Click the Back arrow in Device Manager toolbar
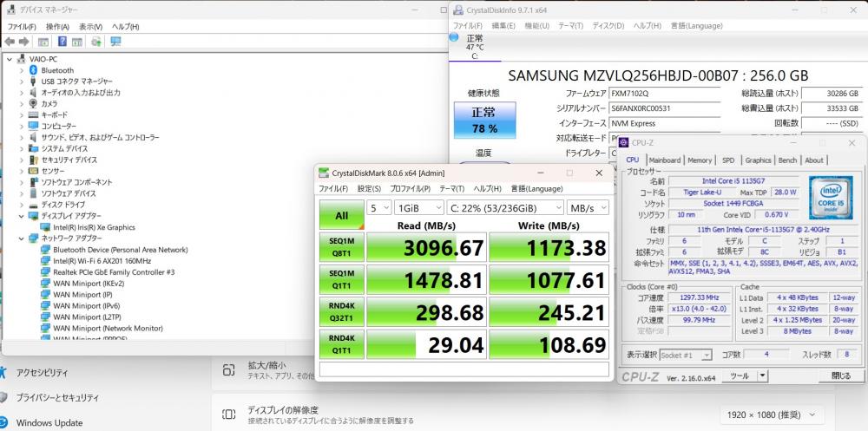The width and height of the screenshot is (868, 431). [10, 42]
